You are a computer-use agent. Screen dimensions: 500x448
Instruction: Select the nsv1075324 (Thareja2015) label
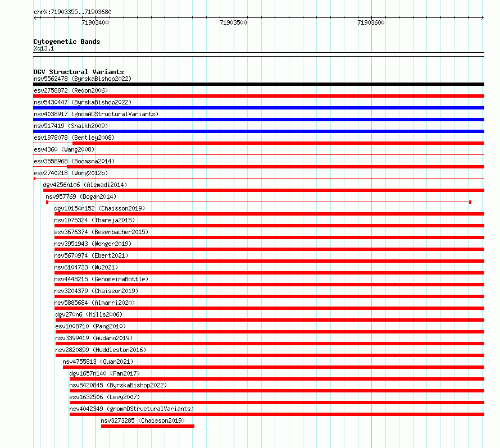tap(94, 220)
